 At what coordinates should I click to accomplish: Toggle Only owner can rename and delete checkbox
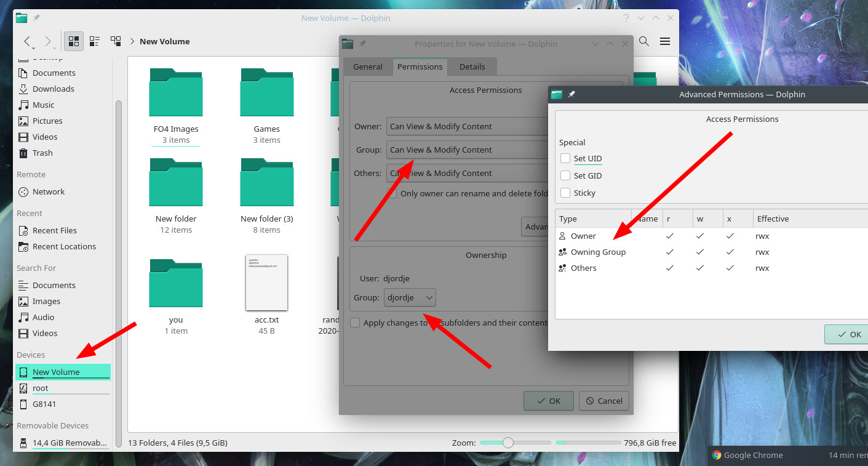click(392, 193)
